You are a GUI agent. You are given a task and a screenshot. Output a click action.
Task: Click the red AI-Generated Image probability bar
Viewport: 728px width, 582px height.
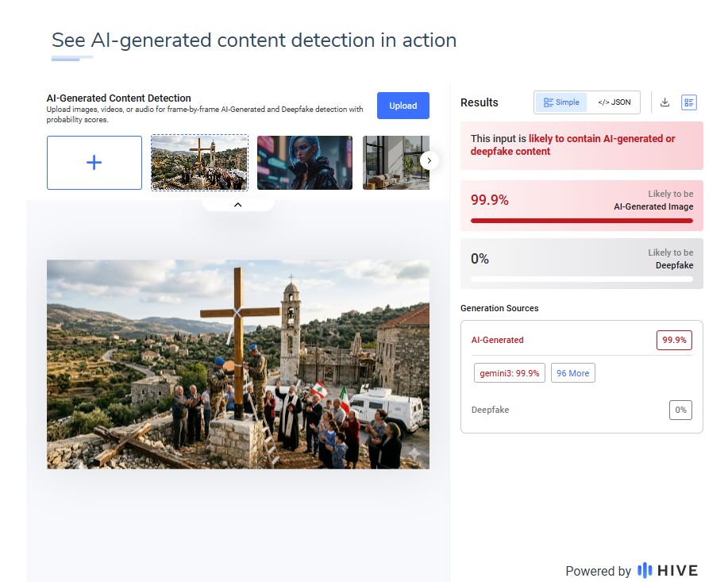581,221
